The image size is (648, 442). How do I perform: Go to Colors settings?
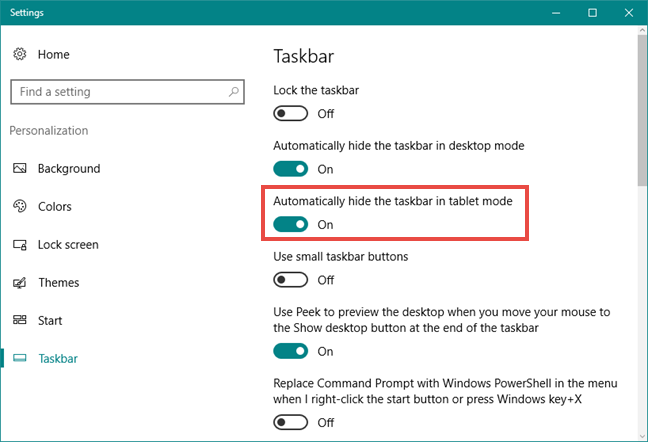[x=55, y=207]
